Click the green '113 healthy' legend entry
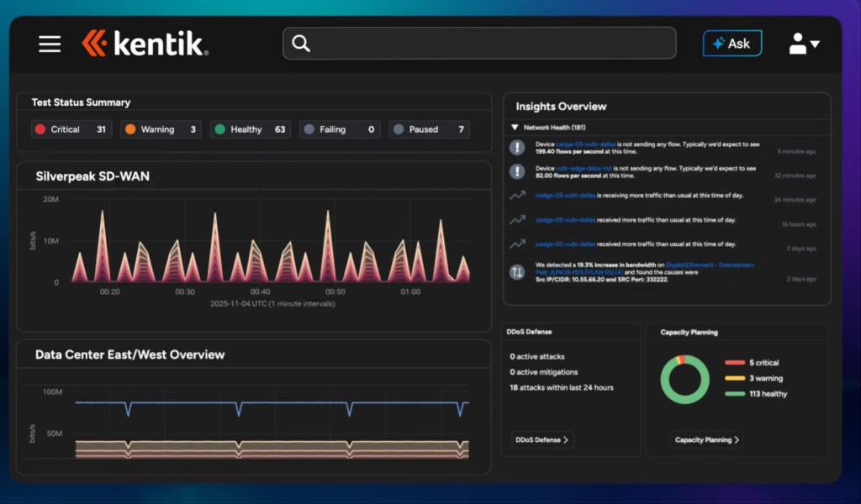 (x=756, y=394)
